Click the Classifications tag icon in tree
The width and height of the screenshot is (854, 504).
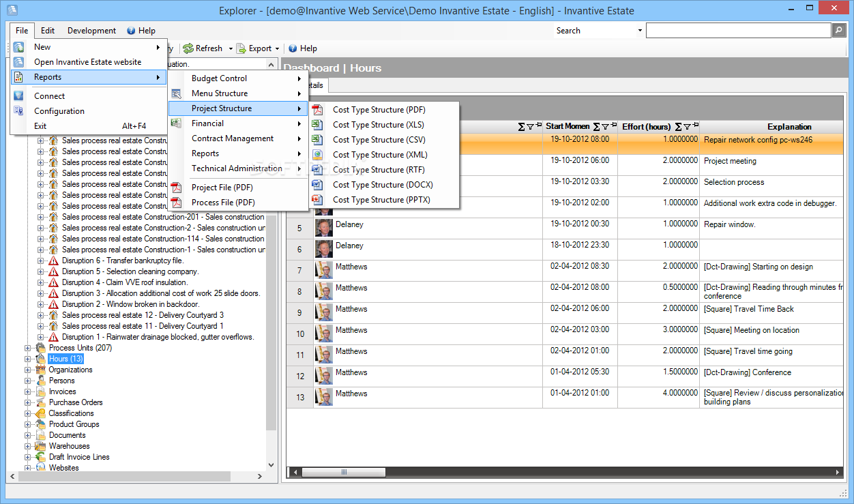tap(41, 413)
